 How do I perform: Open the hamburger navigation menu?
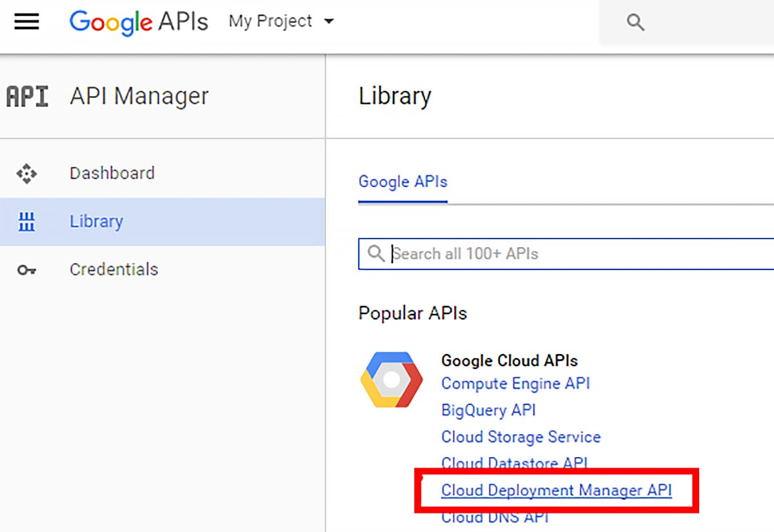(x=26, y=22)
